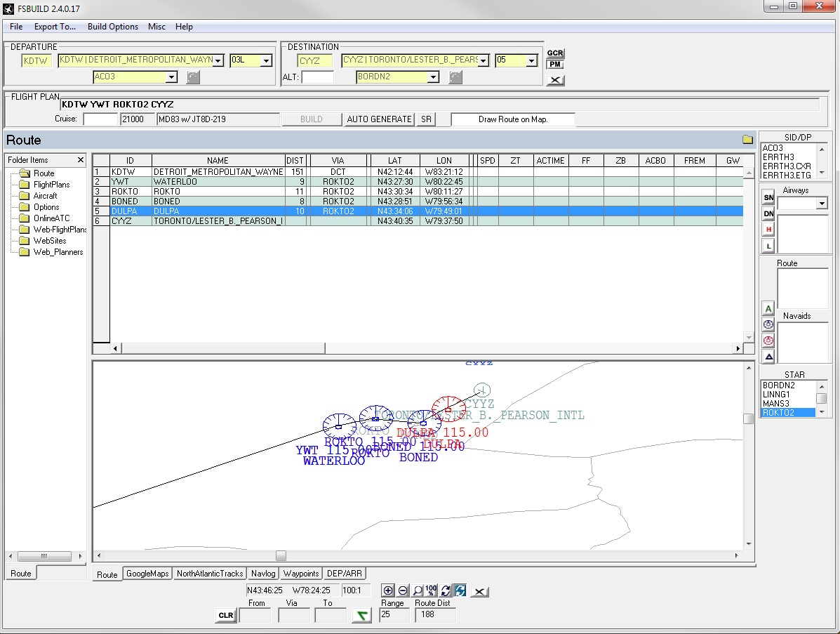This screenshot has height=634, width=840.
Task: Open the yellow folder icon in Route header
Action: pyautogui.click(x=748, y=140)
